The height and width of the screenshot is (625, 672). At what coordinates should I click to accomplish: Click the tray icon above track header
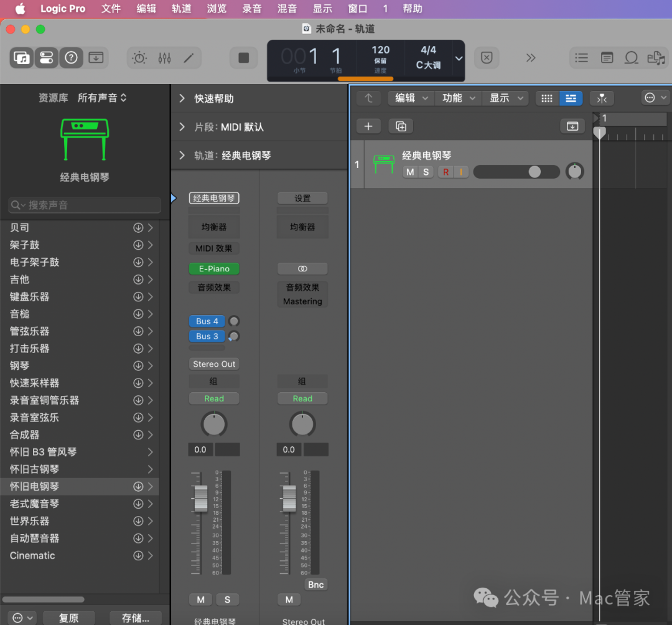click(x=572, y=126)
